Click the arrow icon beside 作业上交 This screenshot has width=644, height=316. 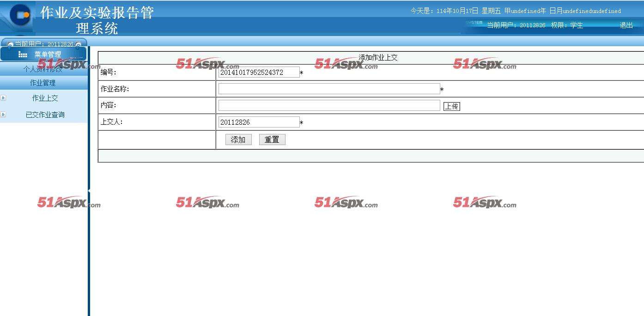tap(3, 98)
